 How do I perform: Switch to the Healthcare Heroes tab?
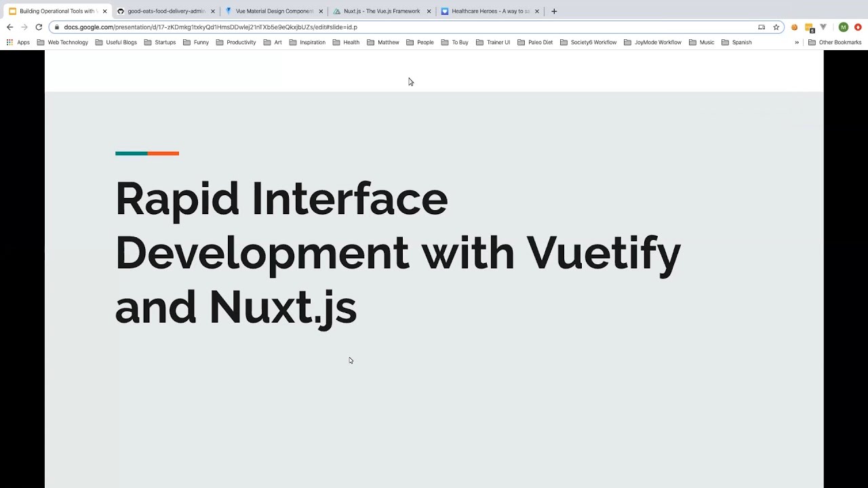(490, 12)
